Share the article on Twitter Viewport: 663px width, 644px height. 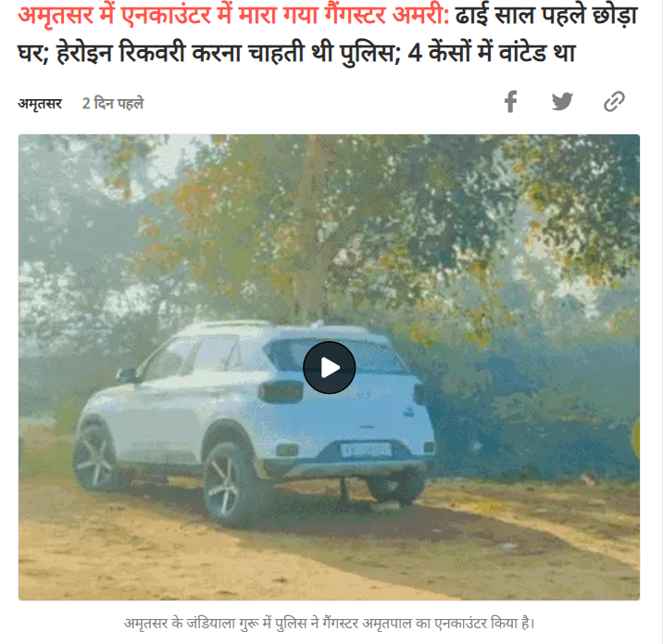coord(562,102)
